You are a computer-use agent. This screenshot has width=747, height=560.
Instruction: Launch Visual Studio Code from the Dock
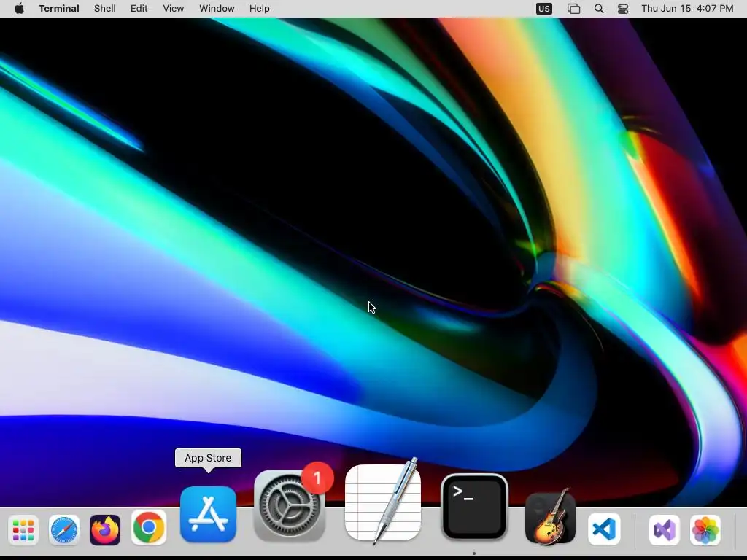(604, 529)
